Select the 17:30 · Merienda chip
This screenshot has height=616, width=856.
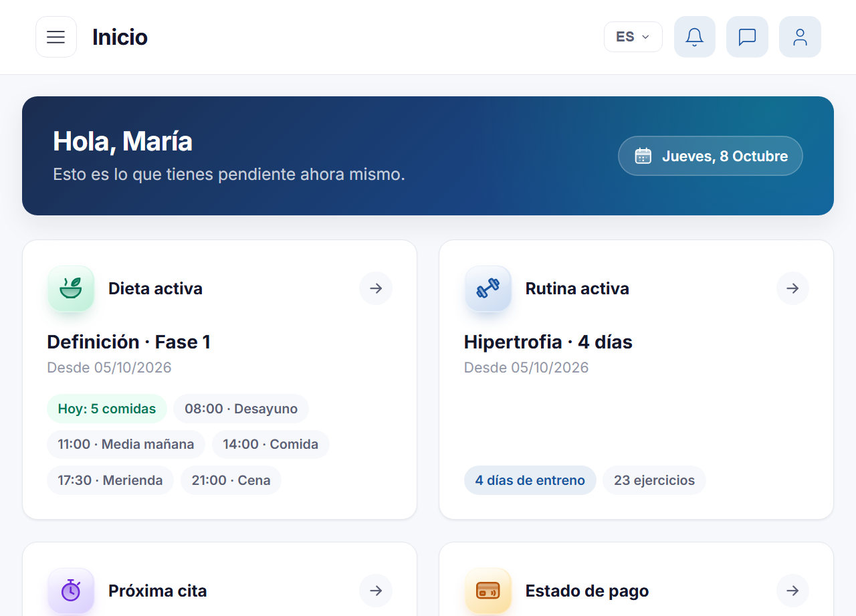tap(110, 480)
